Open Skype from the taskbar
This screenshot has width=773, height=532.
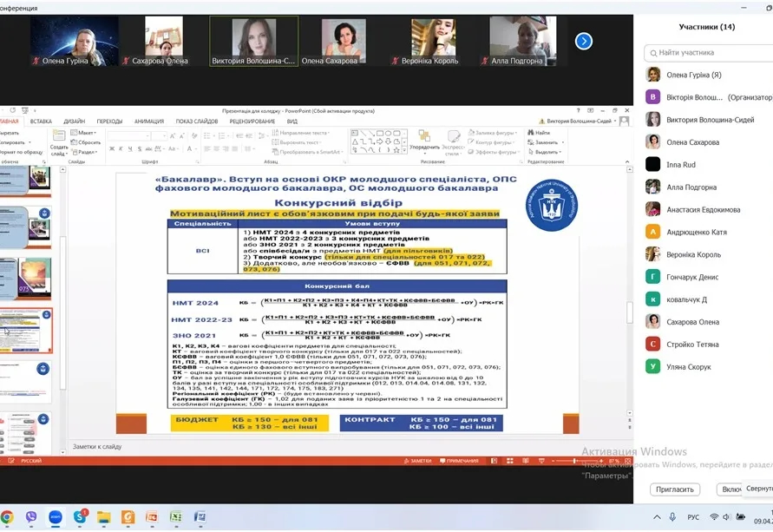80,517
